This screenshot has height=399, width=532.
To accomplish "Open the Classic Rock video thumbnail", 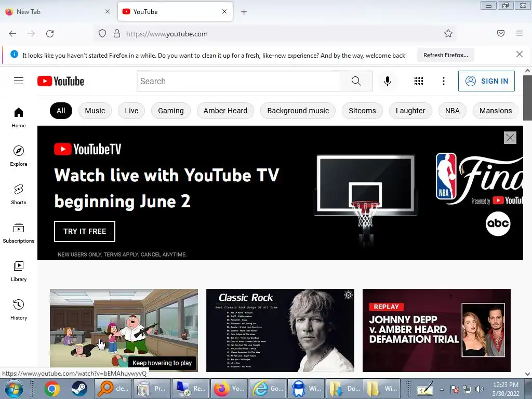I will point(280,330).
